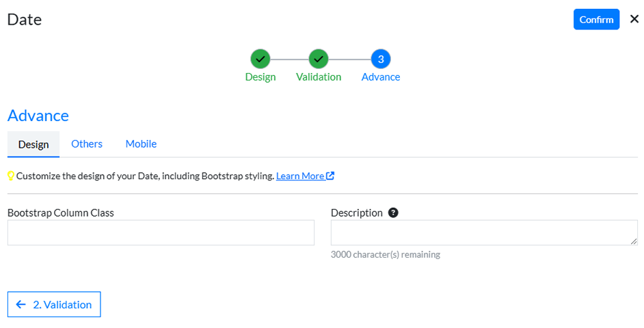Focus the Description text area
644x328 pixels.
coord(483,233)
